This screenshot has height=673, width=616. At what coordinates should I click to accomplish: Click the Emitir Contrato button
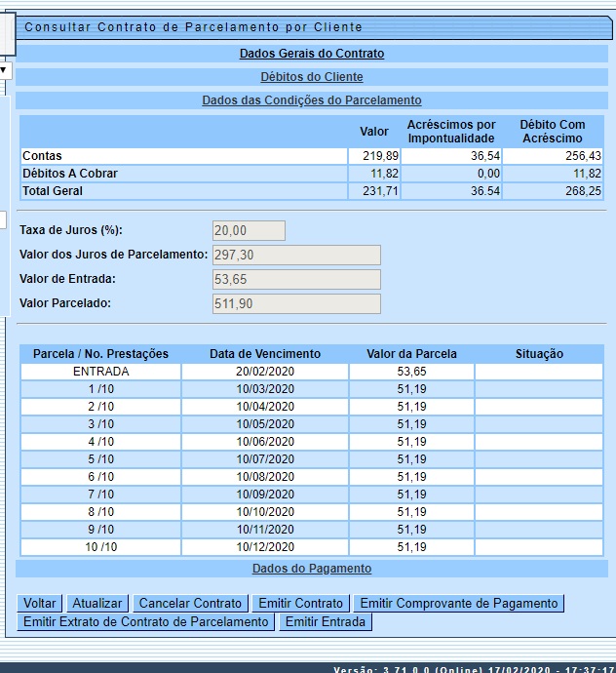(299, 604)
